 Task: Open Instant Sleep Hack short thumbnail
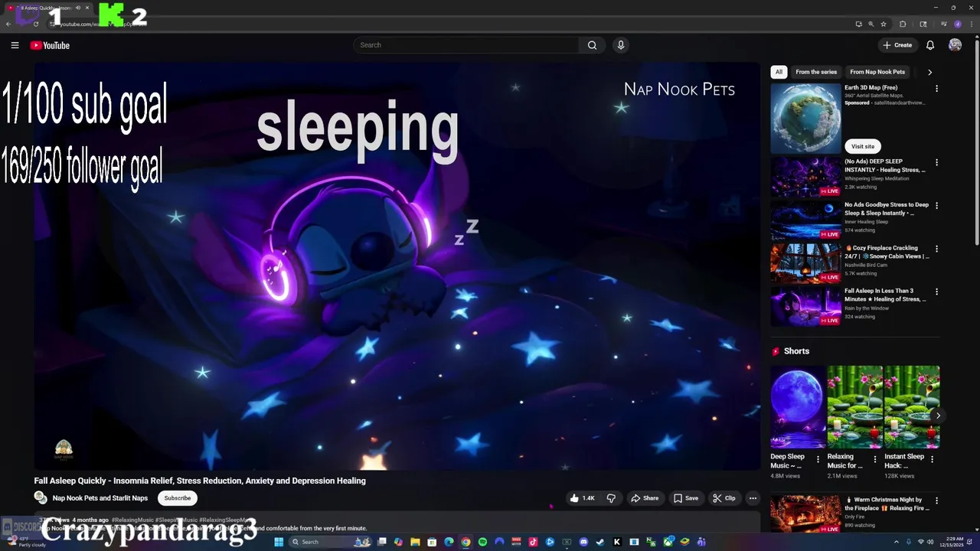912,406
